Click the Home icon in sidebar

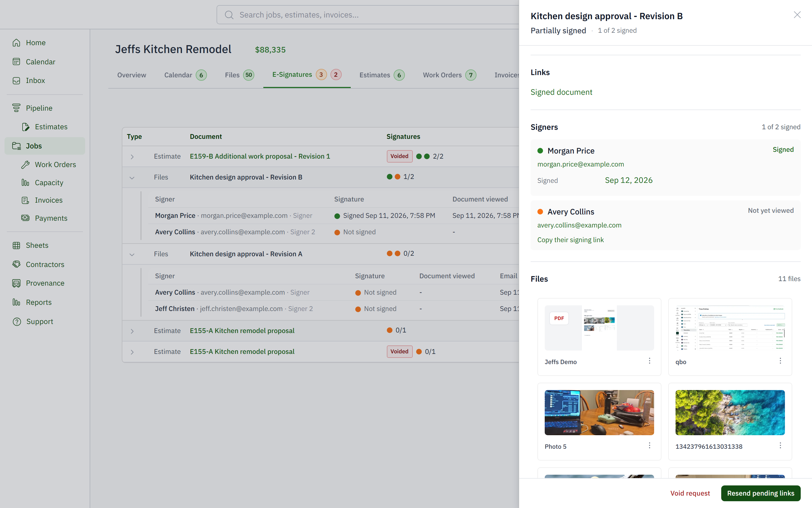click(16, 43)
